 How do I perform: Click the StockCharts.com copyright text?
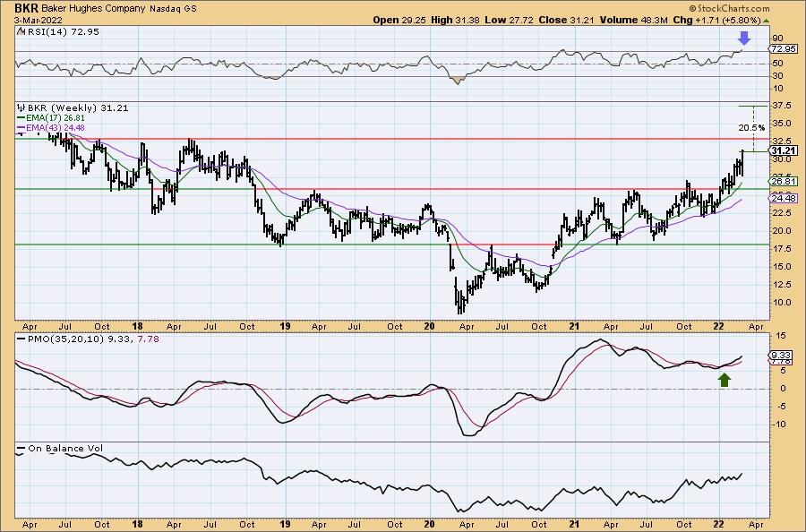pyautogui.click(x=729, y=8)
